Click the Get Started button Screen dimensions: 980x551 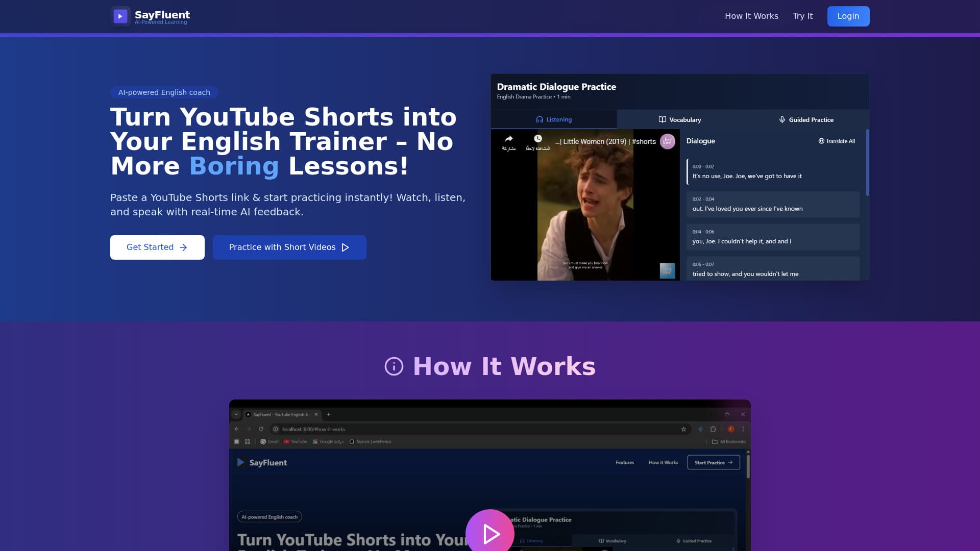click(x=157, y=247)
